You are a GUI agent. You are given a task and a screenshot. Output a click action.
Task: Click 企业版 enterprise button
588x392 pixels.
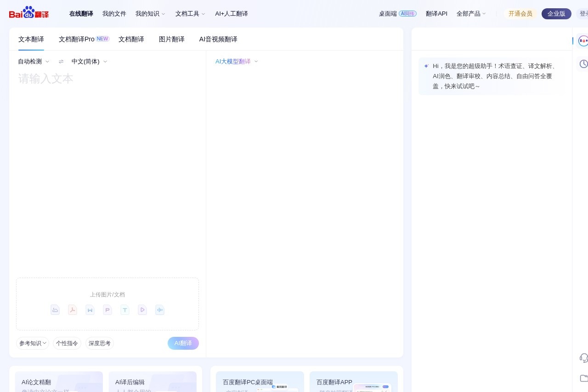click(556, 14)
